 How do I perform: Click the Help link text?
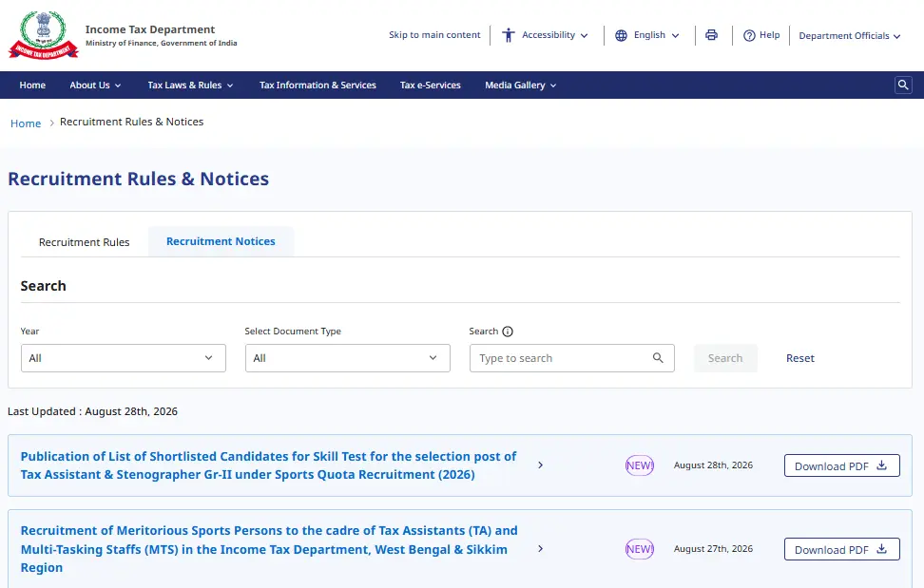(770, 35)
